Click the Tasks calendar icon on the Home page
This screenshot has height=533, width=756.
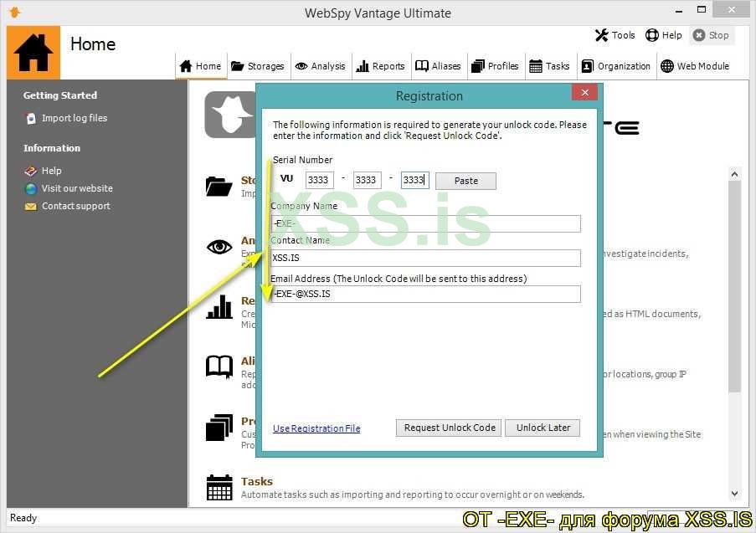[219, 488]
